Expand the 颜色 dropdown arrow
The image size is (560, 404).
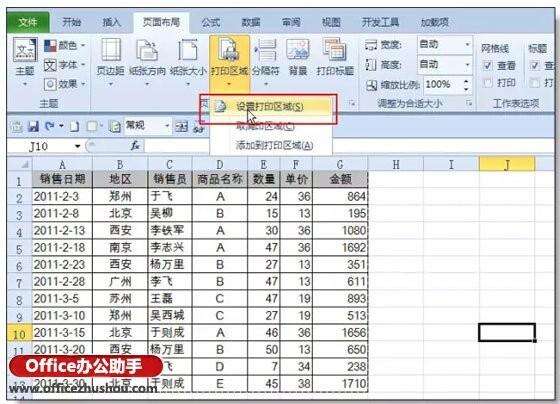coord(83,45)
